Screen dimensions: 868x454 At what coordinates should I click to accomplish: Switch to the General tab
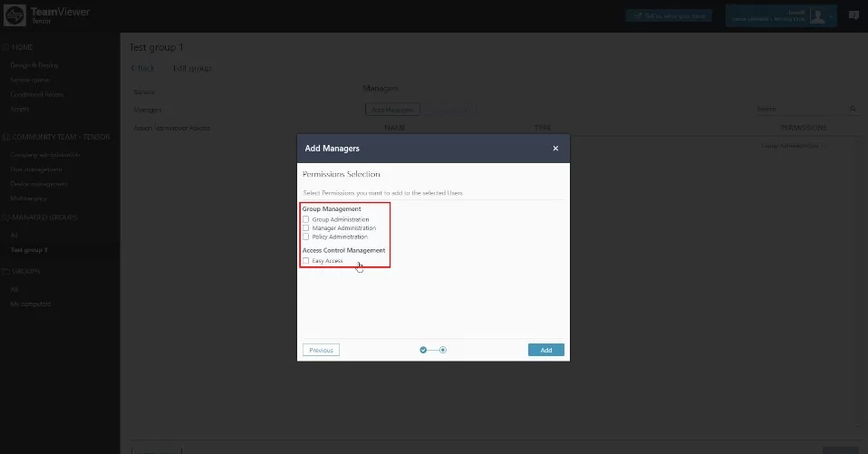pyautogui.click(x=144, y=92)
